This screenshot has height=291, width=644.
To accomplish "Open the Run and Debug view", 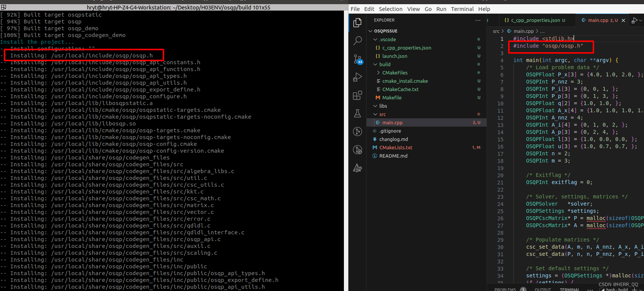I will (357, 77).
